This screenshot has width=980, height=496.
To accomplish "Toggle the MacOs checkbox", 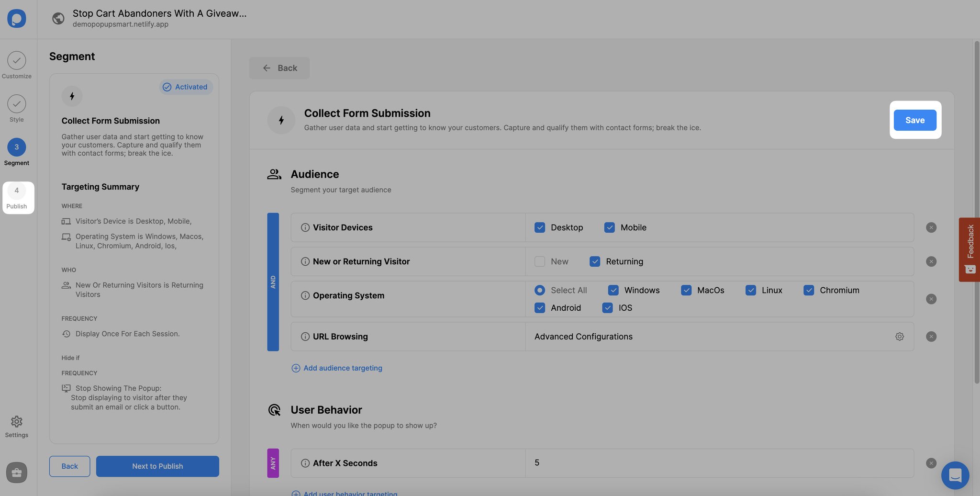I will [686, 290].
